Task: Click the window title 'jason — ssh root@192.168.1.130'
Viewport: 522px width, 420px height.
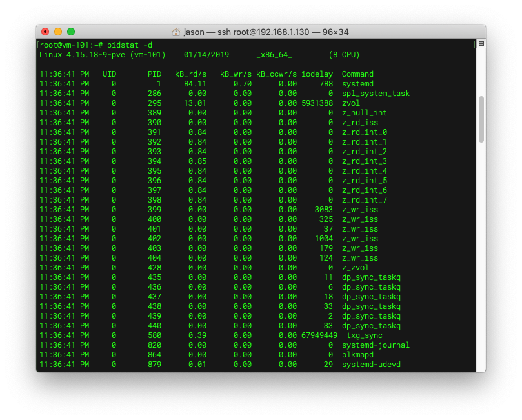Action: [x=246, y=32]
